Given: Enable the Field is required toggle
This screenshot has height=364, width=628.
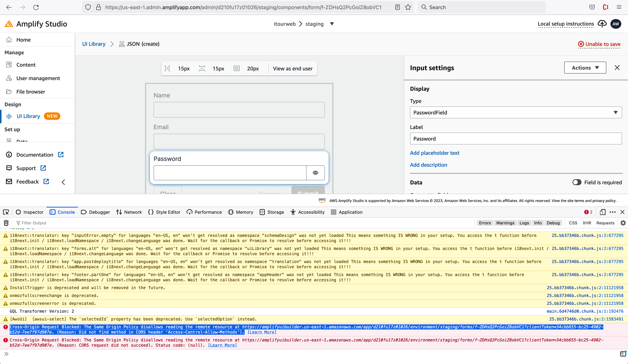Looking at the screenshot, I should [577, 182].
